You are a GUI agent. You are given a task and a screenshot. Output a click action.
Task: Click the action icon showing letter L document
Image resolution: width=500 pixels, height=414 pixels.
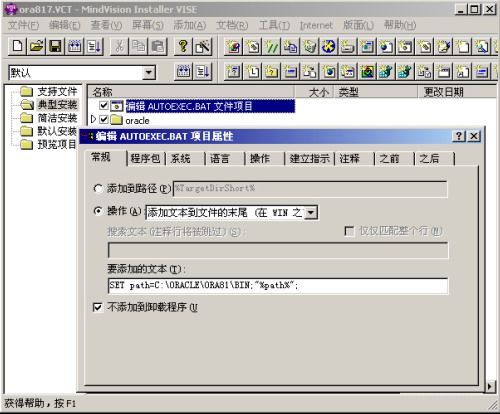click(253, 71)
